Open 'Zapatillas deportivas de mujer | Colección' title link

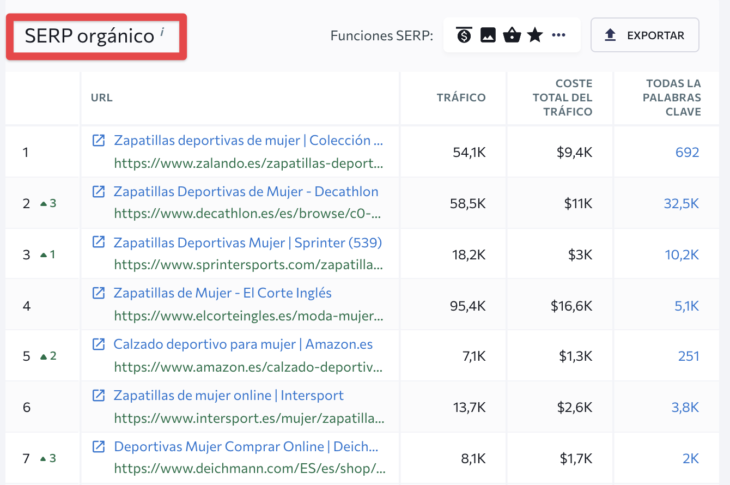point(248,140)
